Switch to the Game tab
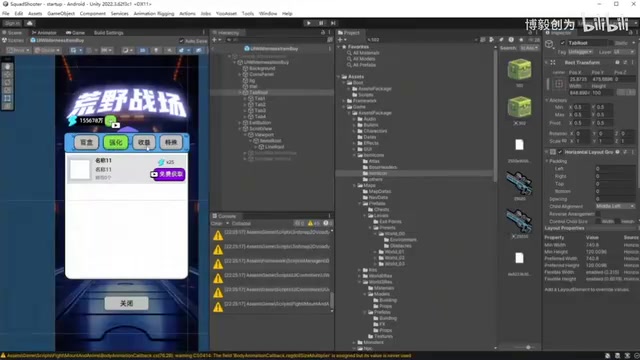The width and height of the screenshot is (640, 360). tap(75, 33)
